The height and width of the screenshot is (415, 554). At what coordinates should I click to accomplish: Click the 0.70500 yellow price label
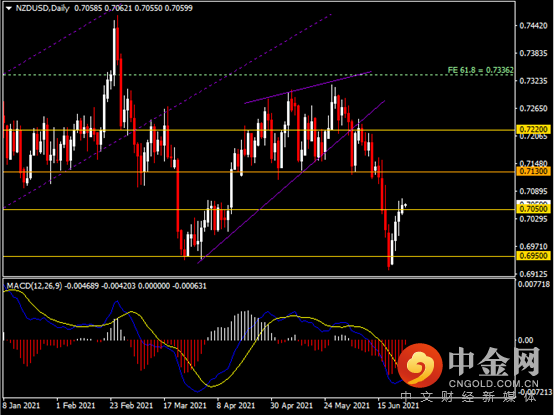coord(534,209)
